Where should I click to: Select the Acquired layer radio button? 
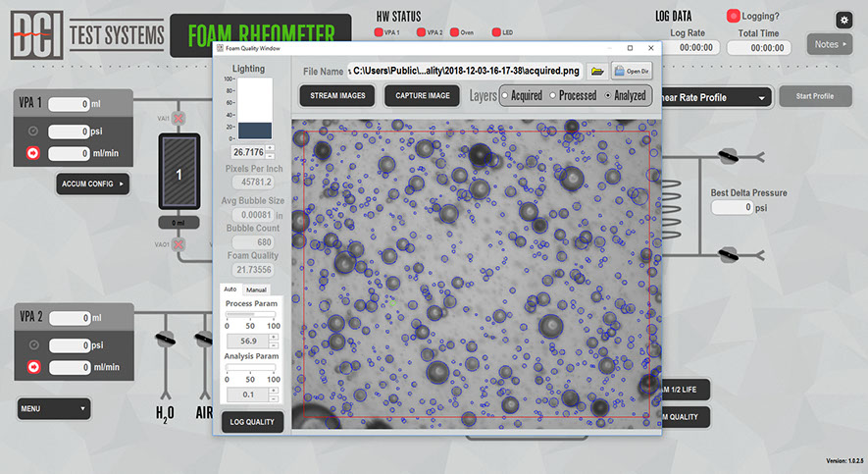pyautogui.click(x=505, y=96)
